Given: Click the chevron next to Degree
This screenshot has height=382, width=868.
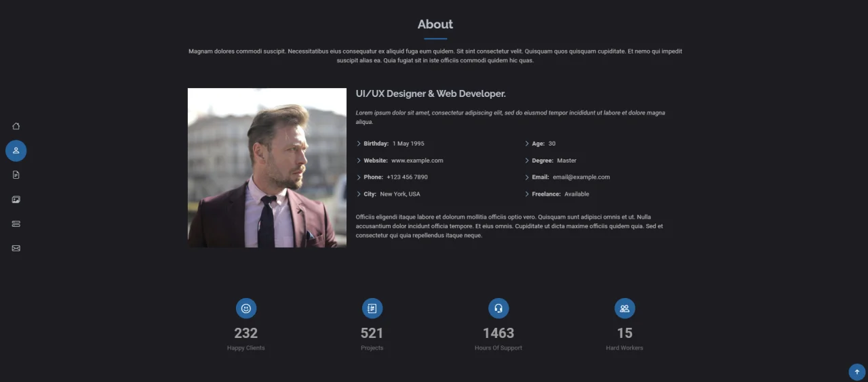Looking at the screenshot, I should [x=527, y=161].
